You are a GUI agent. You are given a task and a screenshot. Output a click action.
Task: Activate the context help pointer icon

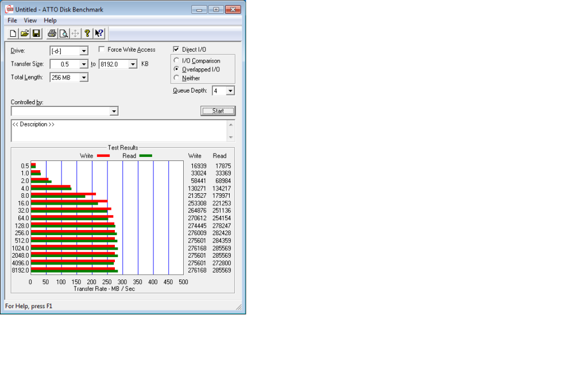click(x=99, y=33)
